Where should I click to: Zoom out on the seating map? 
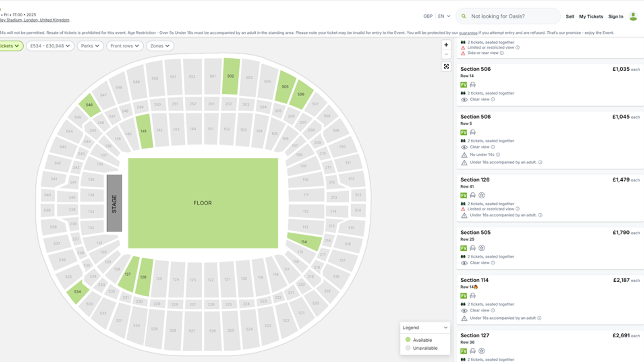[x=446, y=54]
